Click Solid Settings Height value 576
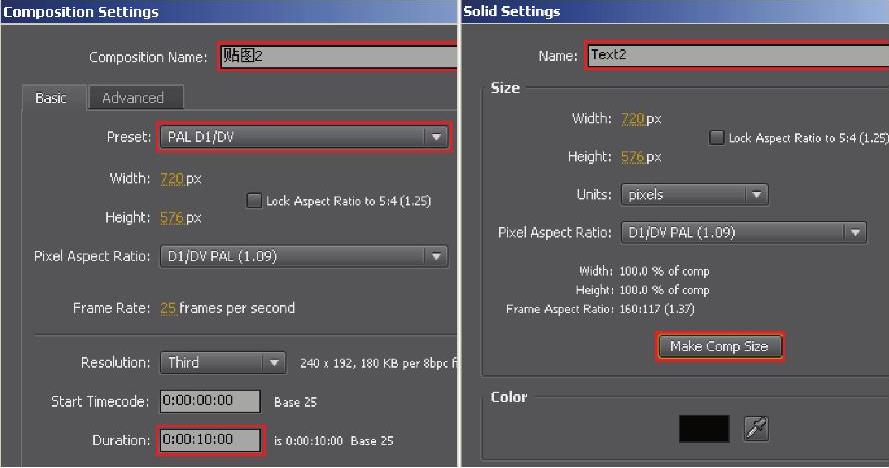 (x=633, y=157)
